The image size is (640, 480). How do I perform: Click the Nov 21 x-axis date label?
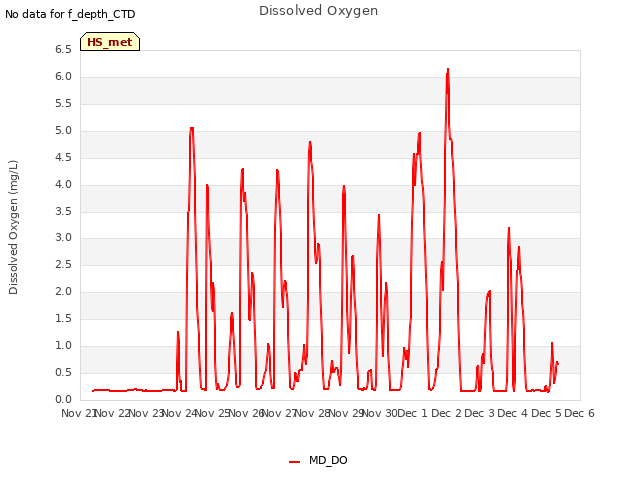78,413
